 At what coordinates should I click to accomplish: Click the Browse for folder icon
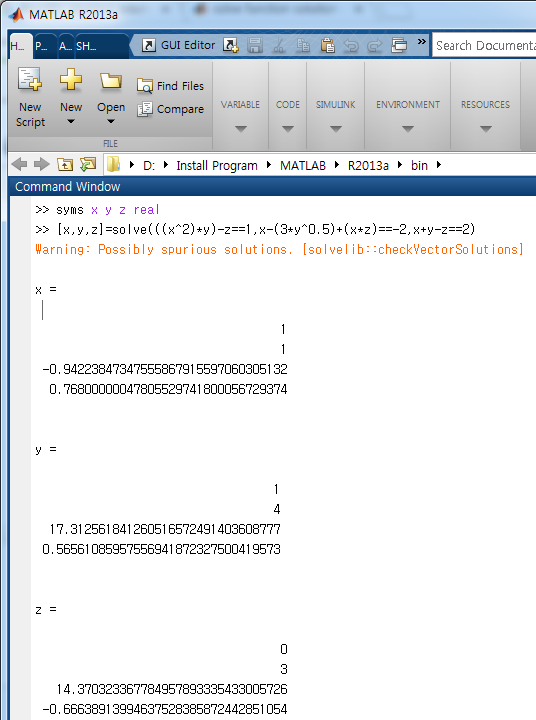point(88,164)
